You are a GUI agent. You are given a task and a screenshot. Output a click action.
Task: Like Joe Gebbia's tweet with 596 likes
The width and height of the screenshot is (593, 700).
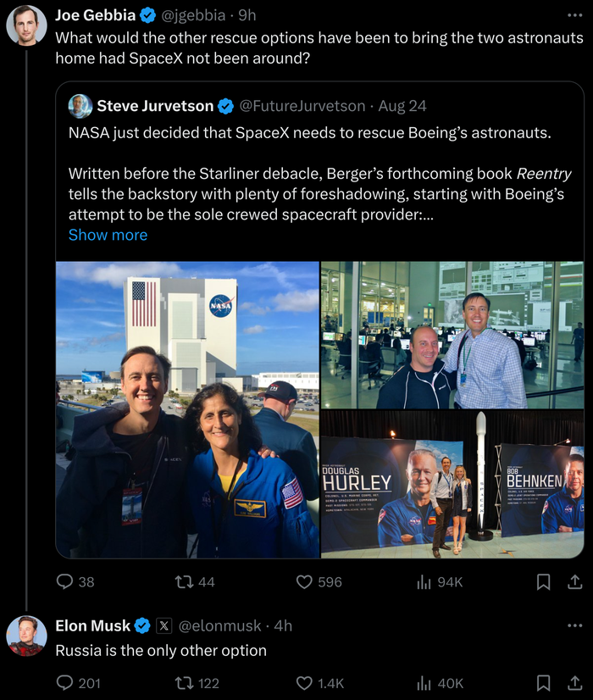[x=304, y=581]
